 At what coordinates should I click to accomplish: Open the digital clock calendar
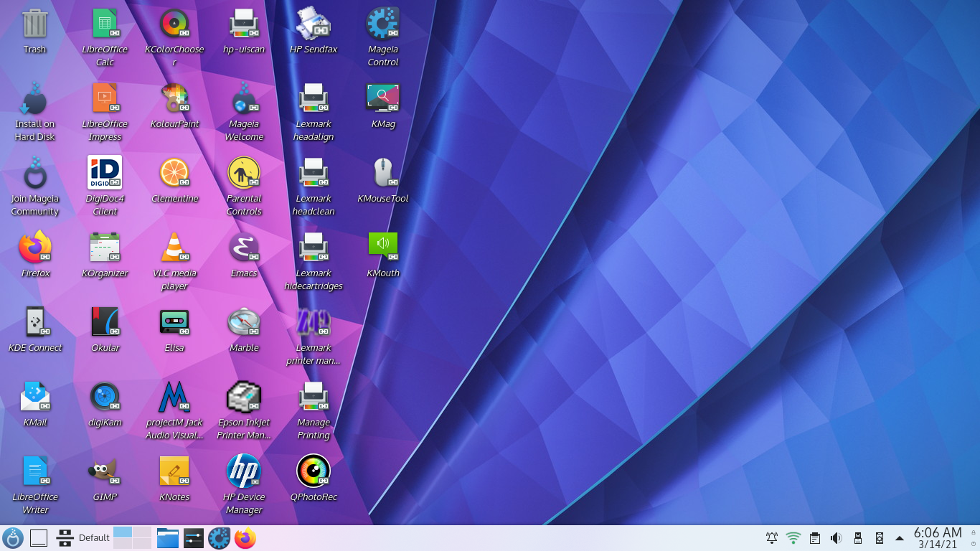[938, 538]
